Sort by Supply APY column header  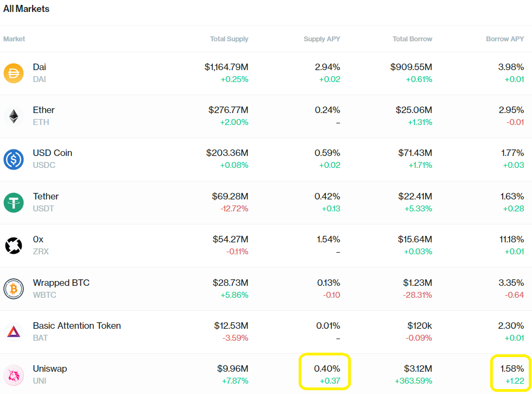(x=321, y=39)
